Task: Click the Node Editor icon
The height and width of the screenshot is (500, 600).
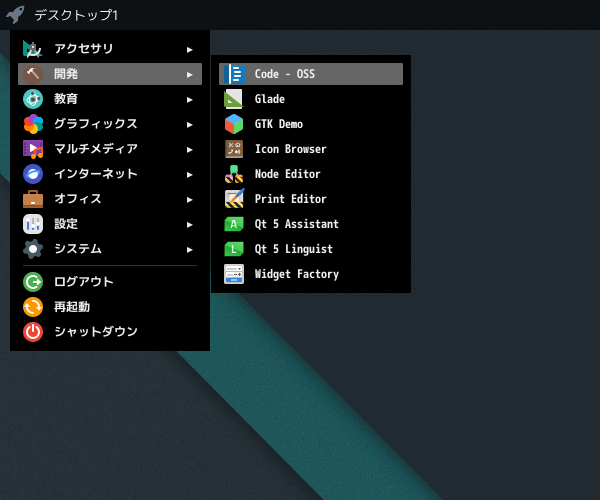Action: [x=234, y=174]
